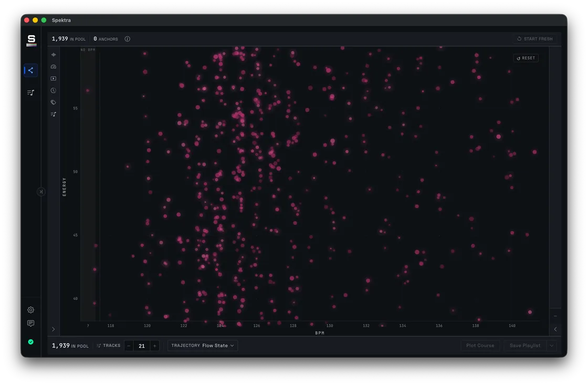Click the 0 Anchors counter
The image size is (588, 385).
106,39
